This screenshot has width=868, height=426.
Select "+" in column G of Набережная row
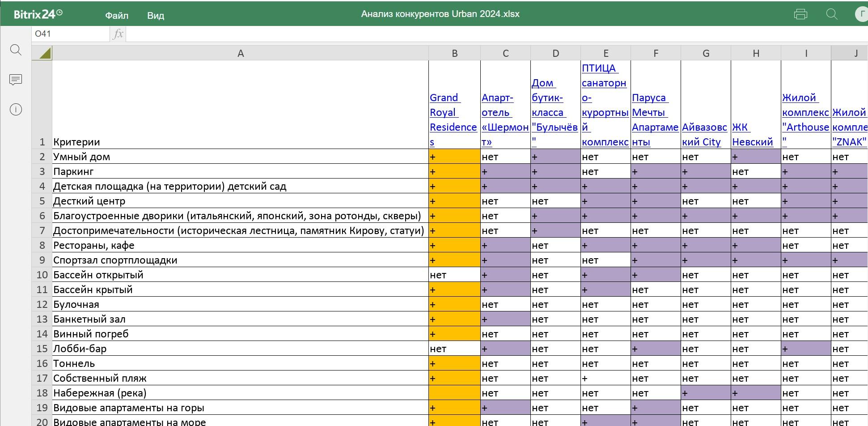(x=706, y=393)
